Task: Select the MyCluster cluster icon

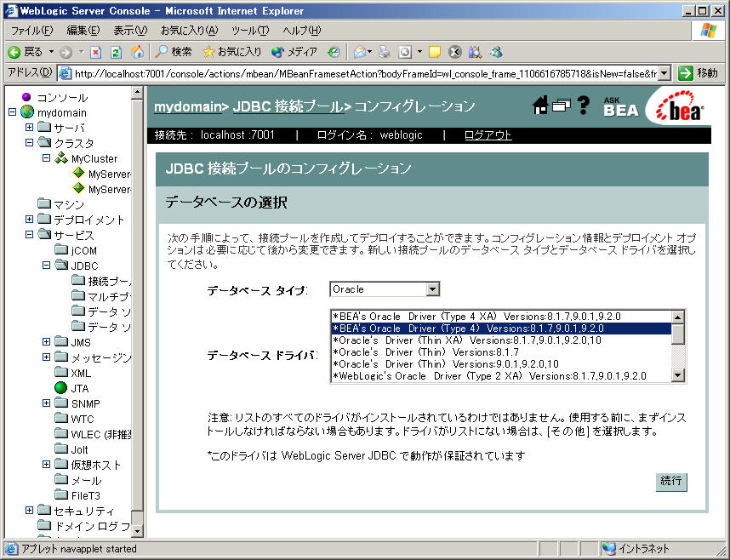Action: point(61,158)
